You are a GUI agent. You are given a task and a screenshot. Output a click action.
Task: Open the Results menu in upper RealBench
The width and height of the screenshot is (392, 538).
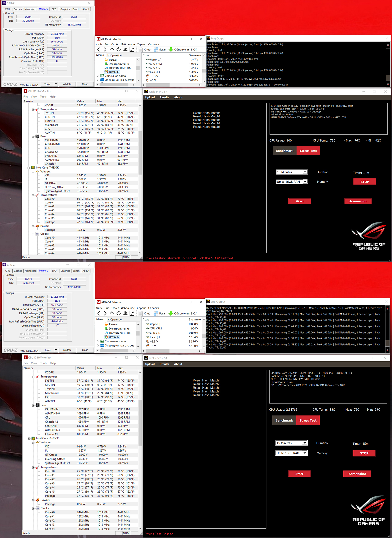[164, 97]
